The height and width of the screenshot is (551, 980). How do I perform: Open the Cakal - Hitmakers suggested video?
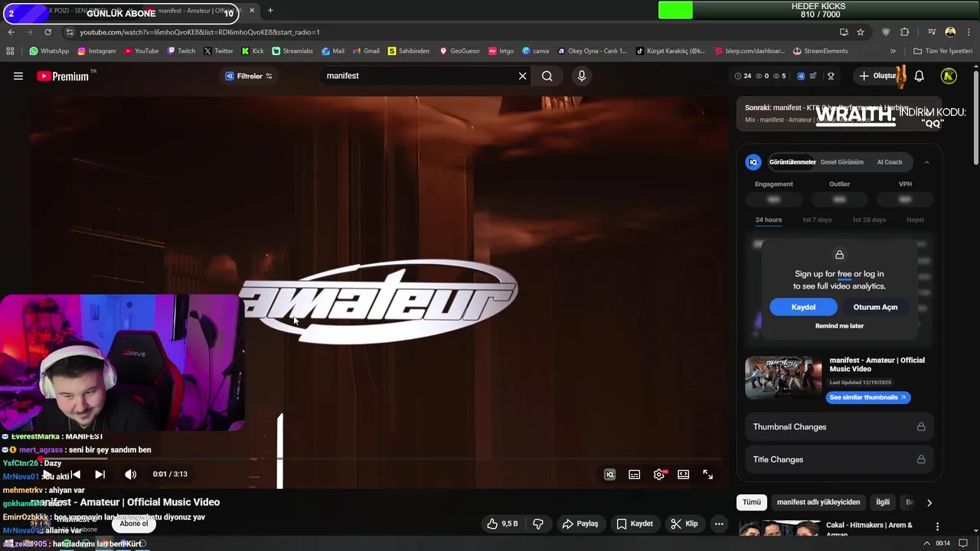click(x=869, y=528)
